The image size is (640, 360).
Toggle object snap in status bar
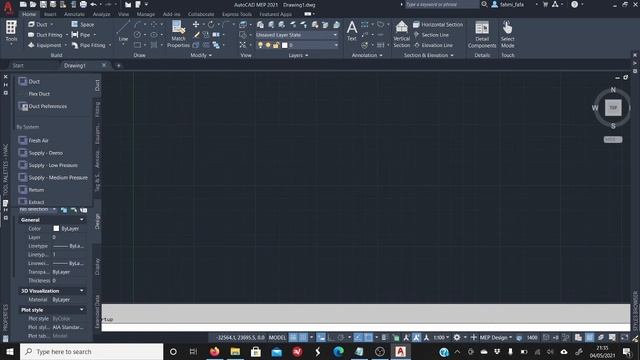pos(368,338)
